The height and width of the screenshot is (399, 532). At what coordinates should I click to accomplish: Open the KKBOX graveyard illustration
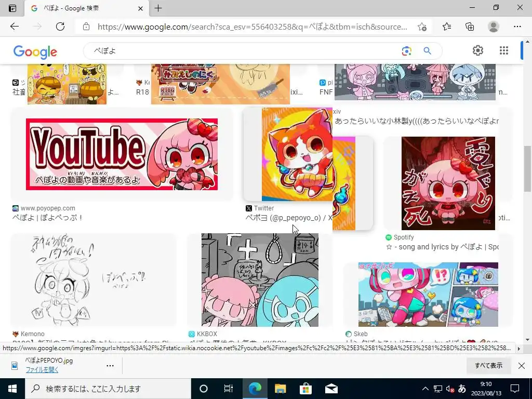(x=260, y=280)
